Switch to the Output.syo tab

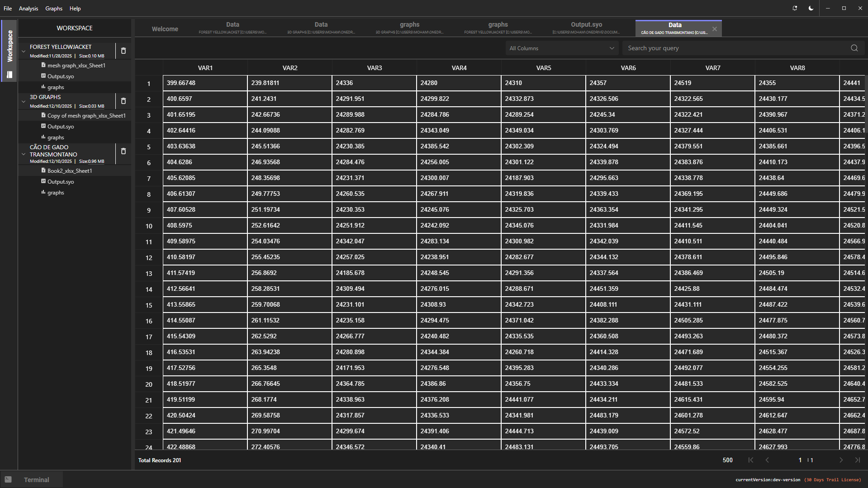(586, 28)
